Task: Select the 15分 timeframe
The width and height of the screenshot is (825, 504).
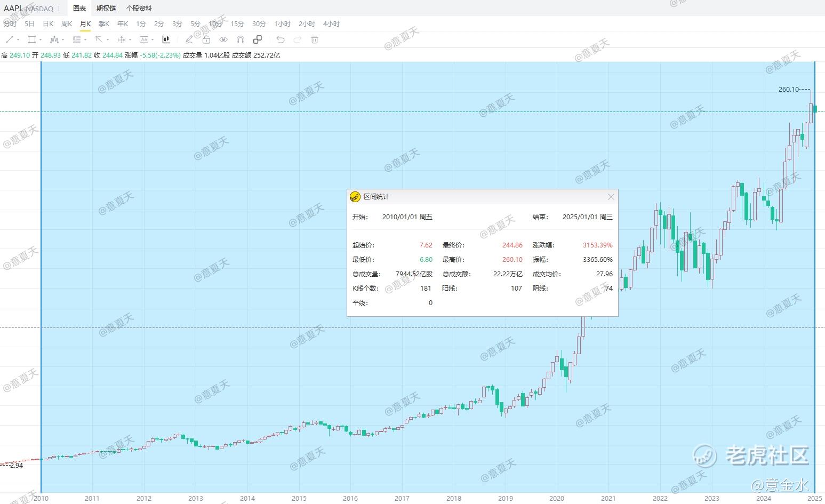Action: [237, 24]
